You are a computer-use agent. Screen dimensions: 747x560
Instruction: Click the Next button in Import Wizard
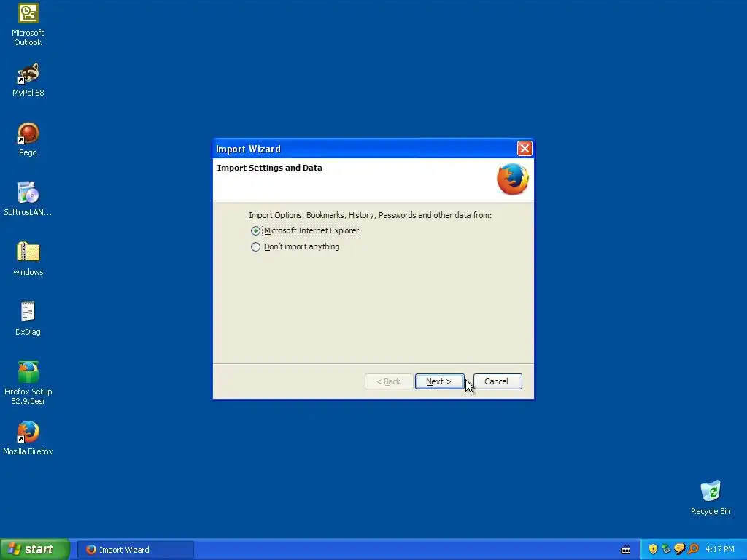[438, 381]
